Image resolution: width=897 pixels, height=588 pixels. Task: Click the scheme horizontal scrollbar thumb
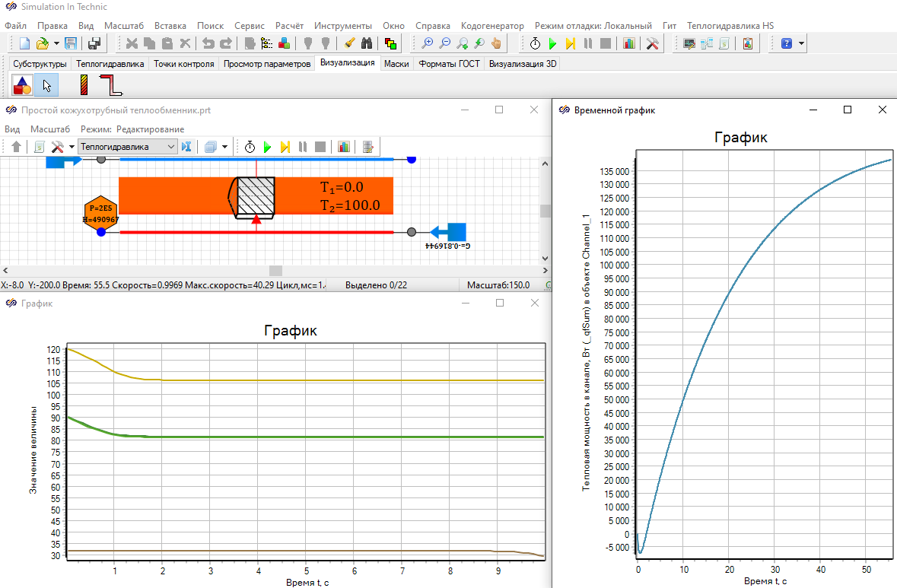tap(275, 271)
